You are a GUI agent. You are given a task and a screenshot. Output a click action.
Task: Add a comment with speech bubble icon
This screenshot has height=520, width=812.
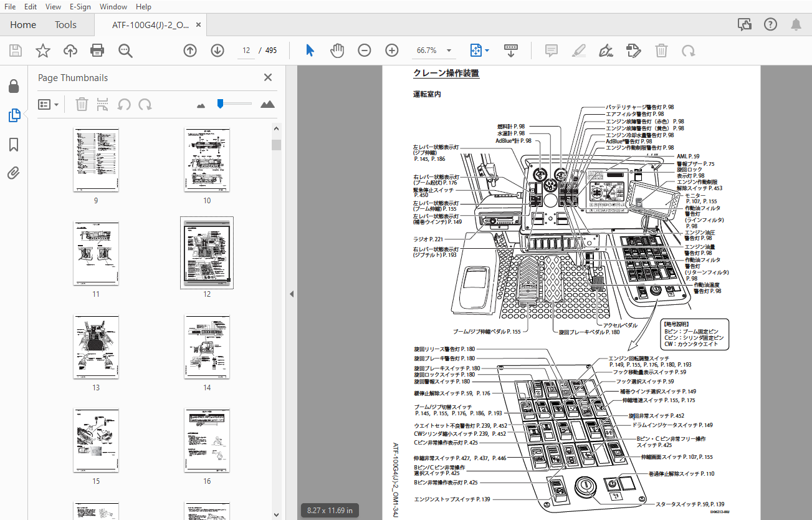point(551,51)
